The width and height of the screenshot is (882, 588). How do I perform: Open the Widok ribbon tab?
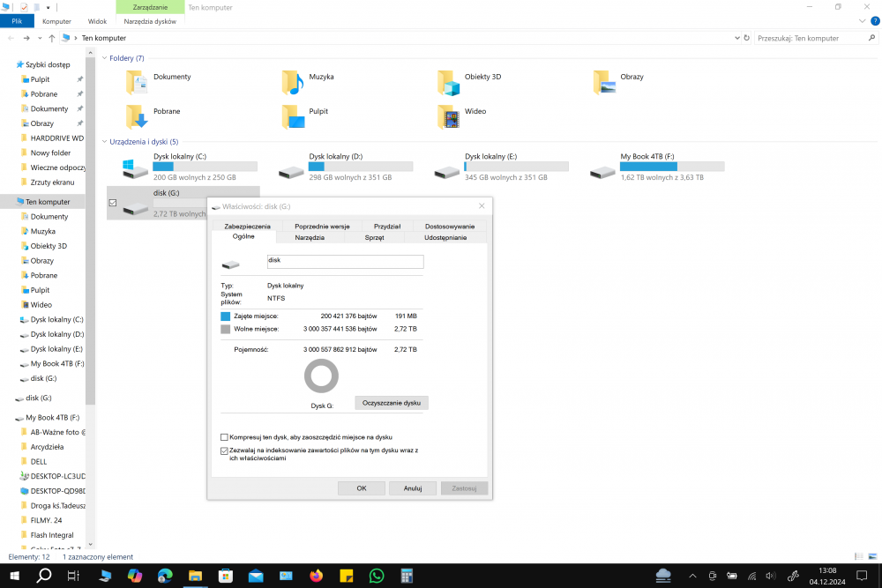click(98, 20)
